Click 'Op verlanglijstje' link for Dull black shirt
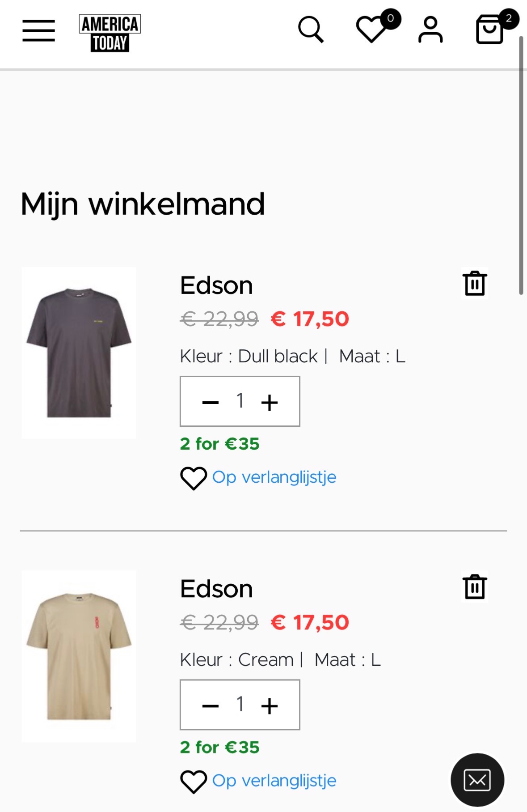The width and height of the screenshot is (527, 812). (274, 477)
